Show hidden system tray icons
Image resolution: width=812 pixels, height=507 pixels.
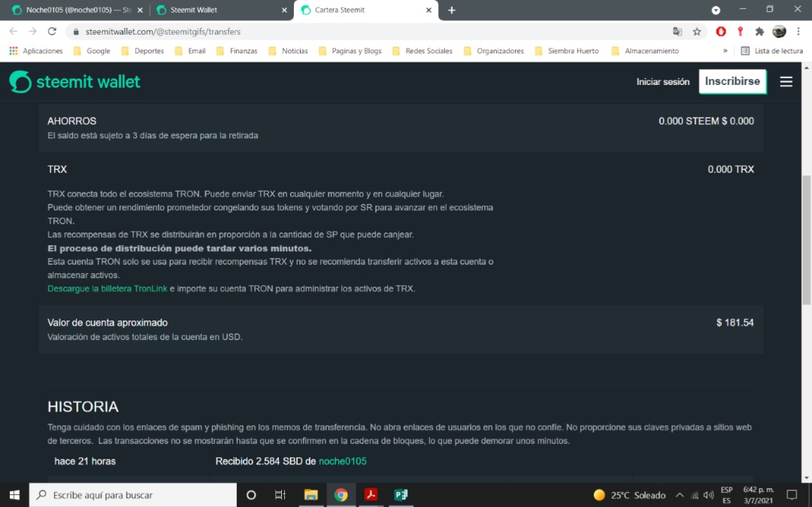click(x=680, y=495)
